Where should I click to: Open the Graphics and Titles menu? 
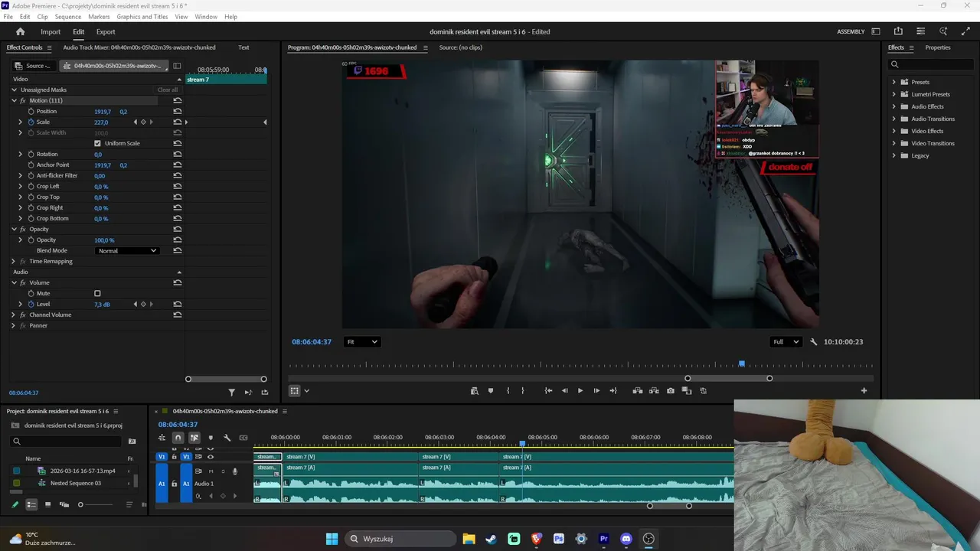pos(142,16)
